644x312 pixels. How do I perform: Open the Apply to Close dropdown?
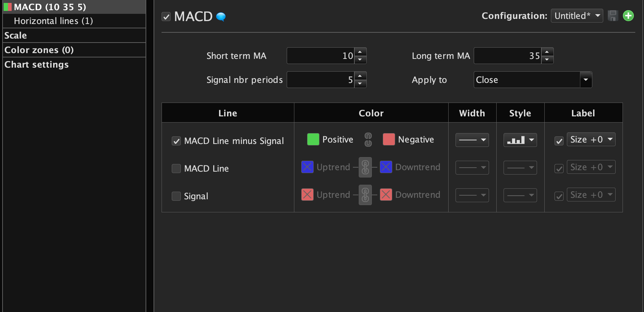click(585, 80)
